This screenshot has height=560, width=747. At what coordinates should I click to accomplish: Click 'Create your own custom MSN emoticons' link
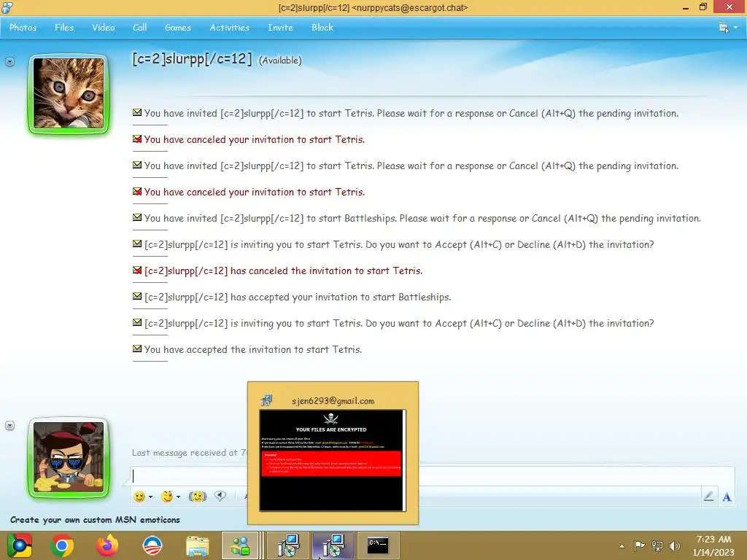click(96, 520)
